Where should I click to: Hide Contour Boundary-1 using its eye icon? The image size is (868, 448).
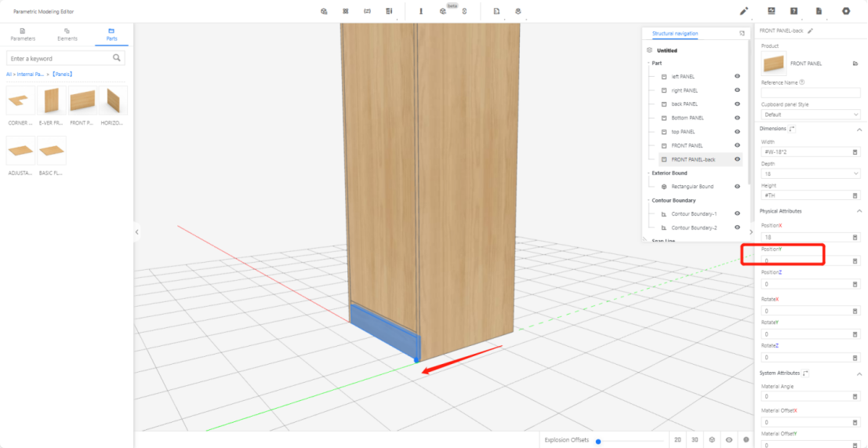pos(737,213)
